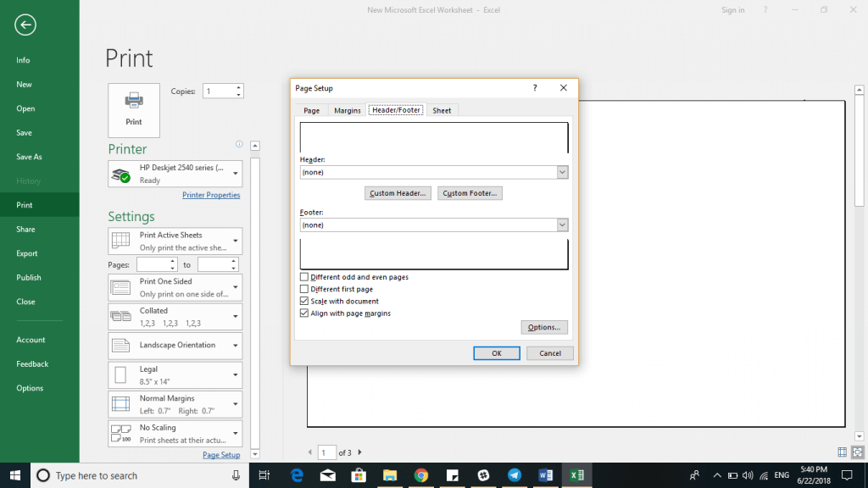Click the next page arrow in print preview
This screenshot has height=488, width=868.
point(358,452)
